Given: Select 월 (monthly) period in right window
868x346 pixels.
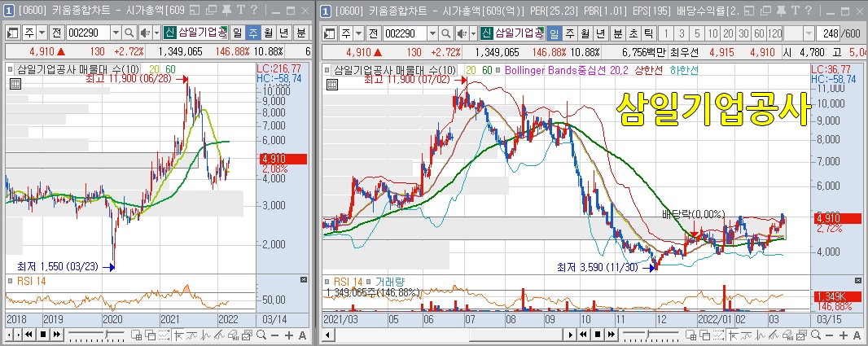Looking at the screenshot, I should pos(585,33).
